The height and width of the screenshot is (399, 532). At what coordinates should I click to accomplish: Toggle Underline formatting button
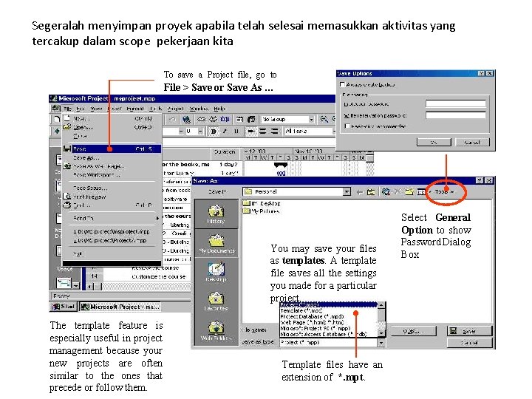[236, 132]
